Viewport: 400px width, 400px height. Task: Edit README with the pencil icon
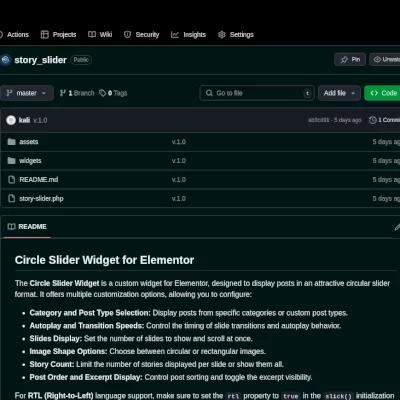coord(397,227)
